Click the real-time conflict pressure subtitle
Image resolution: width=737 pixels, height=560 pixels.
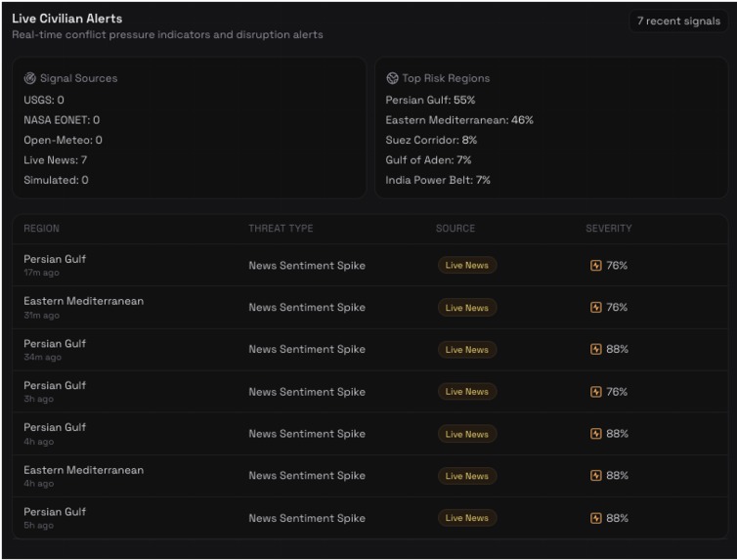[167, 35]
